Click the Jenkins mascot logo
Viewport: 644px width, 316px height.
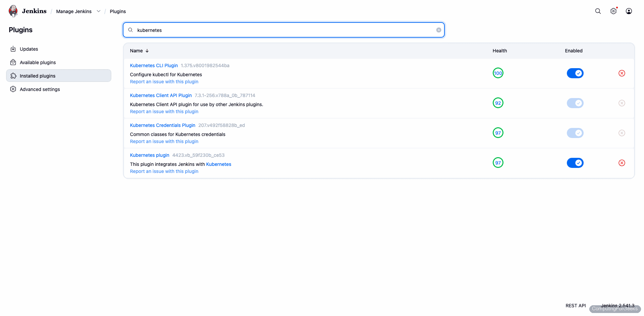point(13,11)
